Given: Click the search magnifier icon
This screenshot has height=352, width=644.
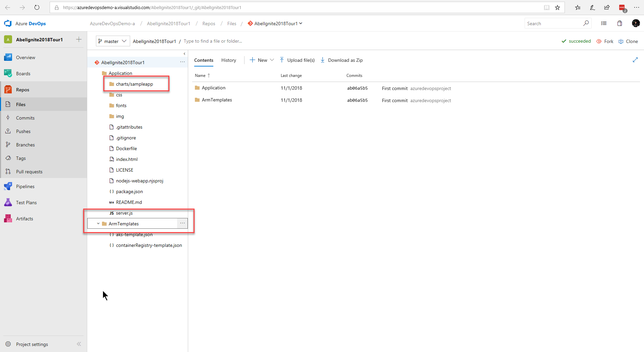Looking at the screenshot, I should tap(586, 23).
